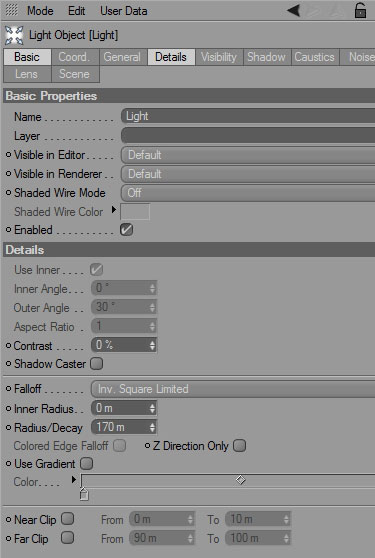Toggle the lock icon in header
Screen dimensions: 375x558
tap(360, 10)
